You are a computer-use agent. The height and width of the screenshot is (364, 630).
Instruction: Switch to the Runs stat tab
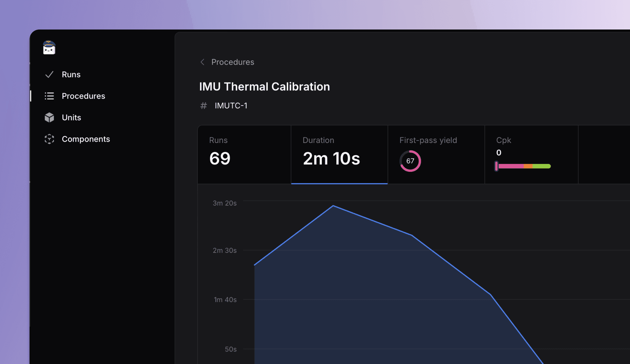click(x=244, y=154)
